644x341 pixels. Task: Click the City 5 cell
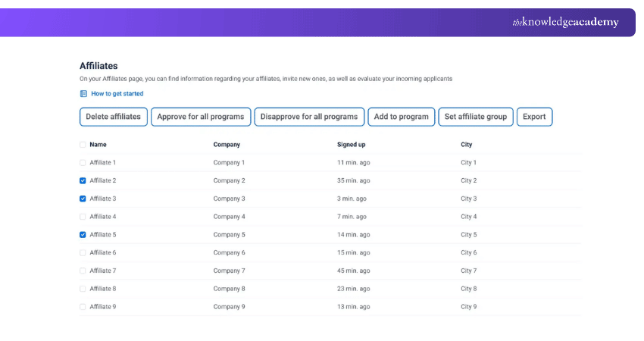[x=469, y=235]
